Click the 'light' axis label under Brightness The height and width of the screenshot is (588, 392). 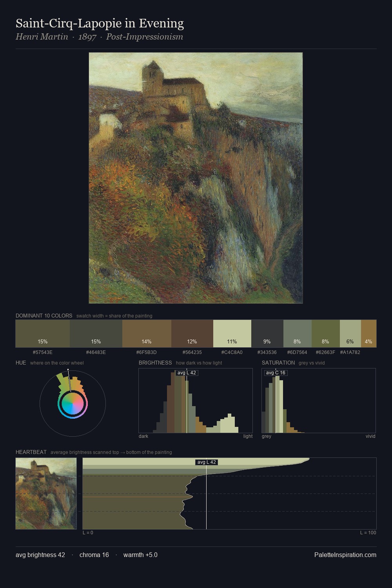tap(248, 436)
